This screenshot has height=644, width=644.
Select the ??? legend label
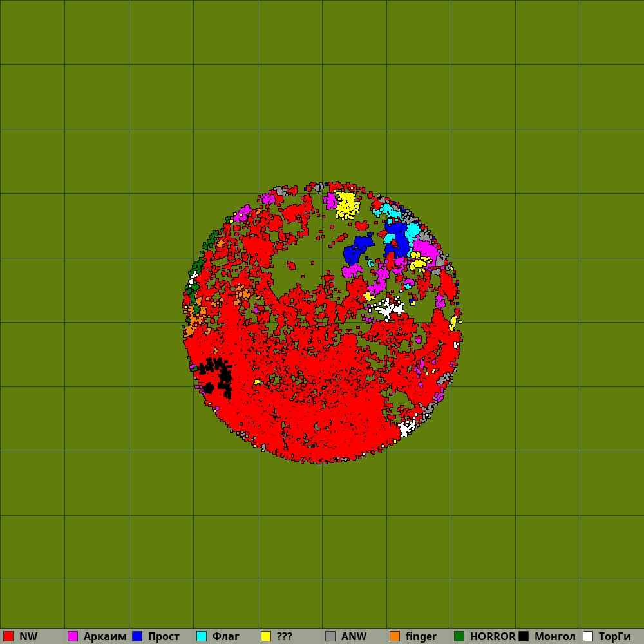[x=284, y=636]
